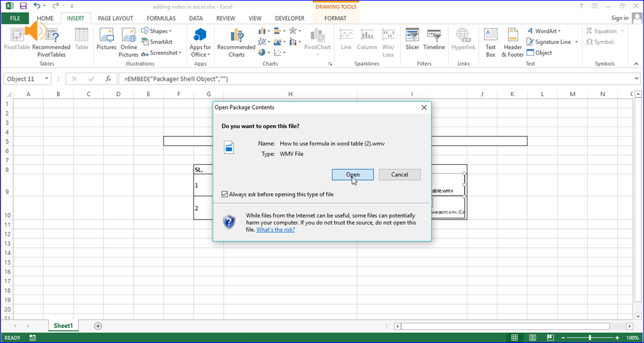Switch to Normal view in status bar
Screen dimensions: 644x343
(x=514, y=337)
